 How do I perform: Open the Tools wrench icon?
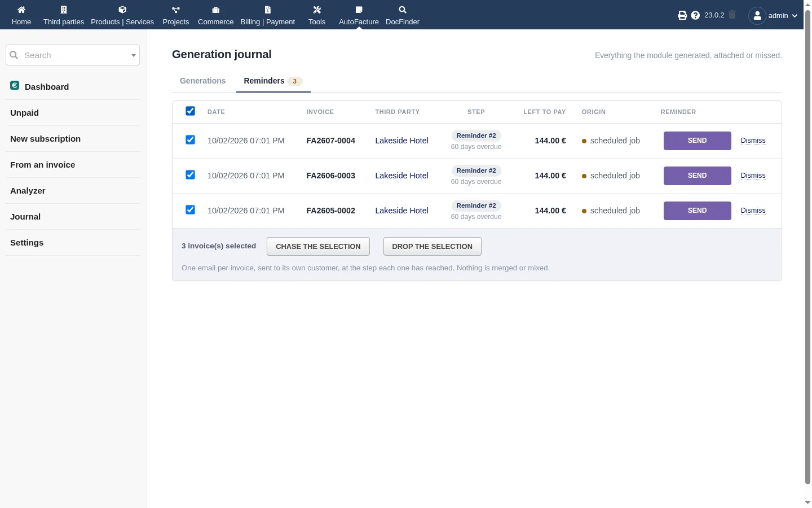coord(317,10)
